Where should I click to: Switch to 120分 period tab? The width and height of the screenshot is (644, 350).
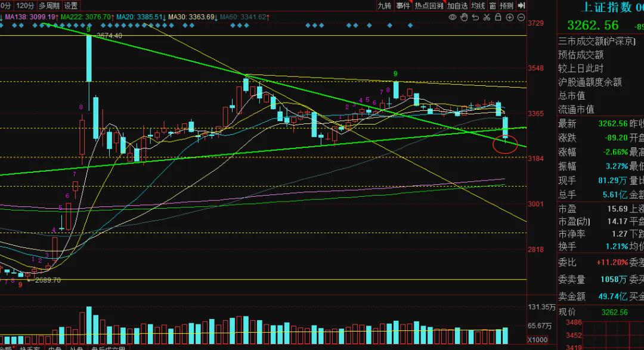[25, 6]
